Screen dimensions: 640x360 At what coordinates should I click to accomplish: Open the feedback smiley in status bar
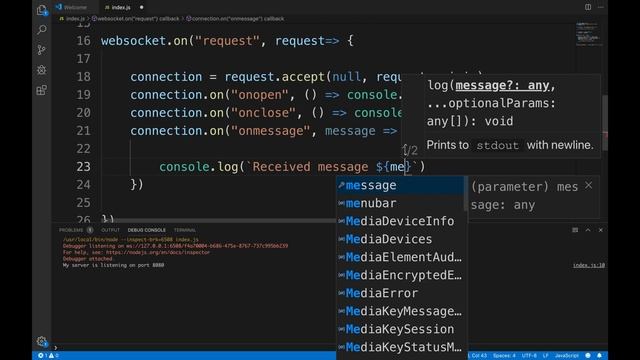point(588,356)
